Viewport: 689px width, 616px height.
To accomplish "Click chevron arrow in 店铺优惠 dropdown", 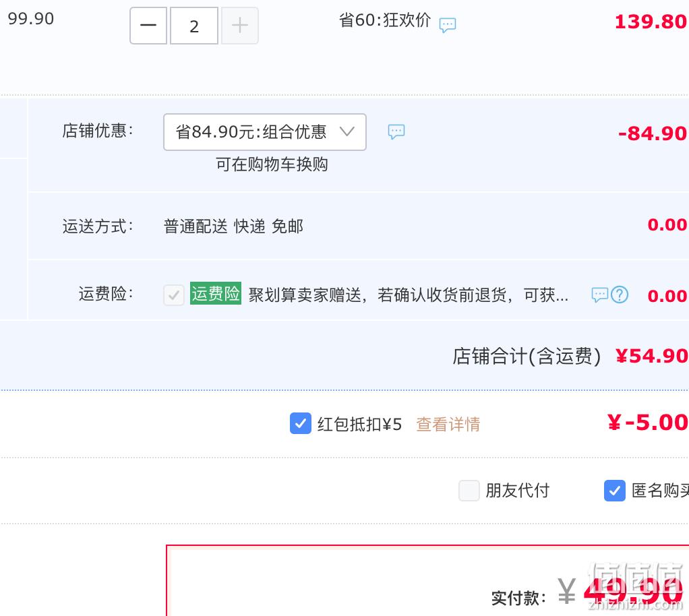I will point(347,131).
